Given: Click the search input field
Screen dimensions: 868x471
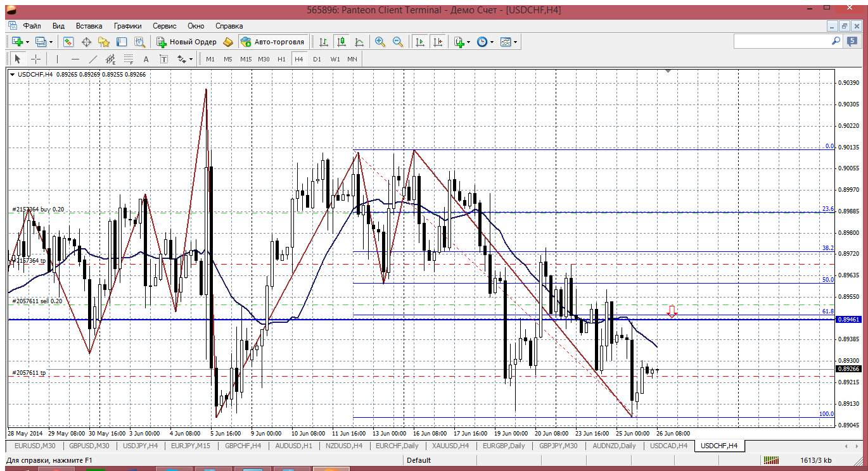Looking at the screenshot, I should (782, 41).
